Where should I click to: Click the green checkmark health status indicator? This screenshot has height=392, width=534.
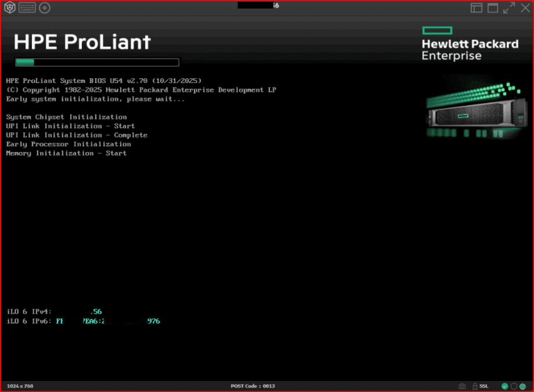504,386
